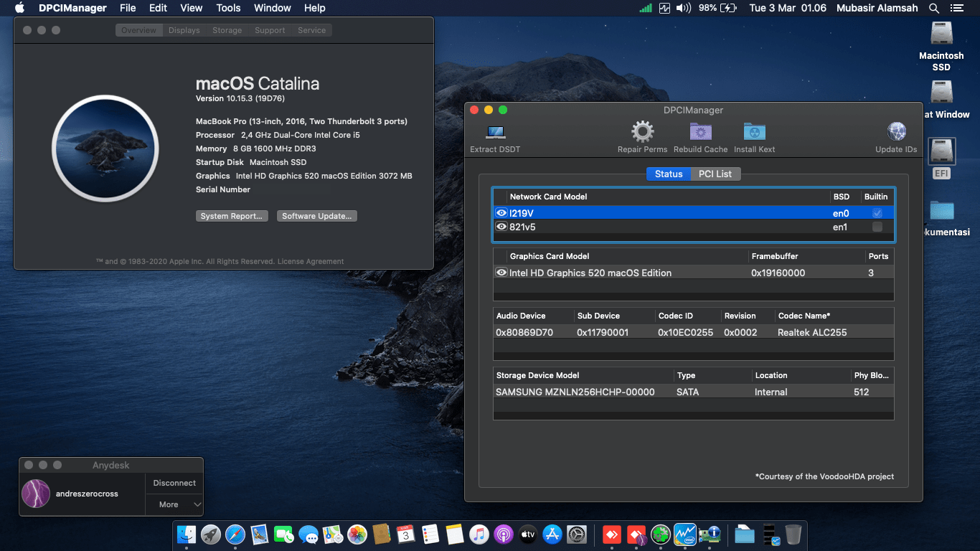Open Calendar icon in the Dock

click(406, 534)
